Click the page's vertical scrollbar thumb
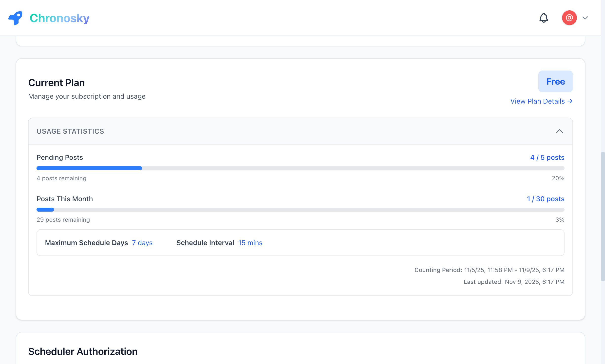 [603, 217]
